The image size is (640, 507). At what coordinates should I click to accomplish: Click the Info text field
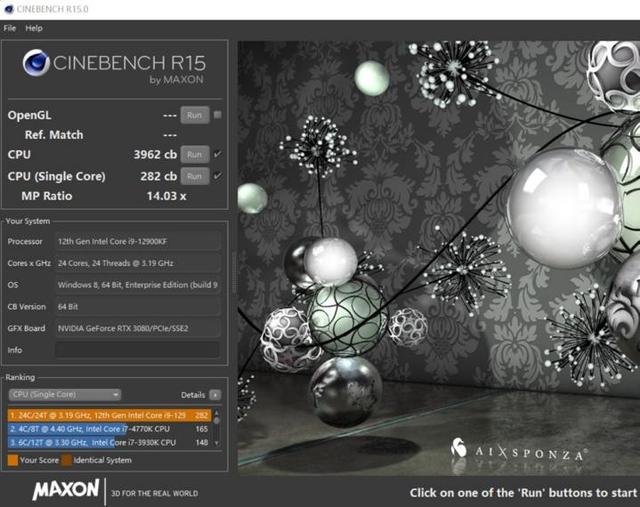click(138, 350)
